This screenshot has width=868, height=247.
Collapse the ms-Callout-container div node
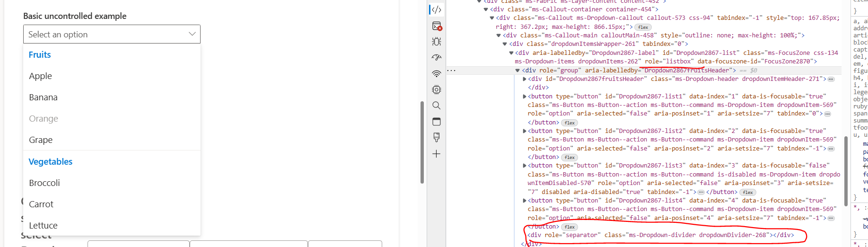tap(486, 9)
